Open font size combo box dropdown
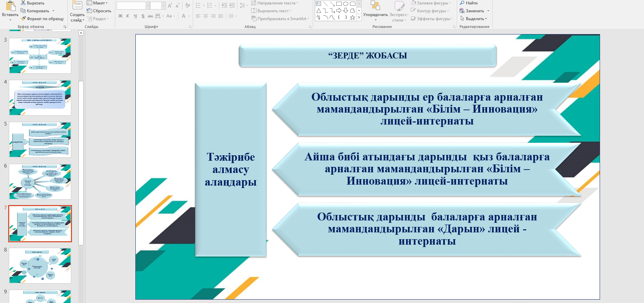Screen dimensions: 644x303 163,5
